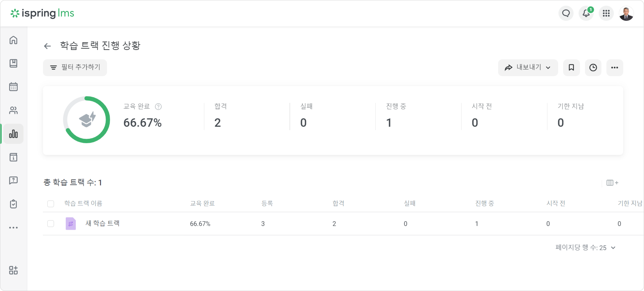Click the notification bell icon
Viewport: 644px width, 291px height.
point(586,13)
